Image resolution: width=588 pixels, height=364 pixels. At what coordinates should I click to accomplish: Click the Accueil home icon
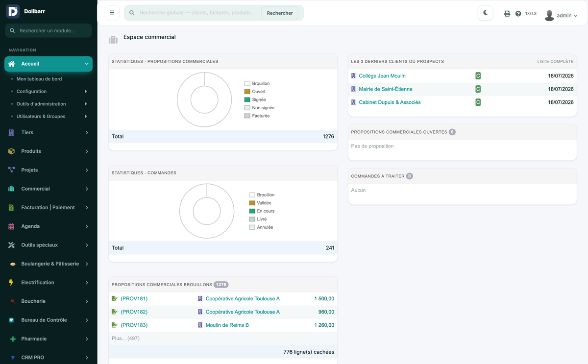pyautogui.click(x=12, y=64)
